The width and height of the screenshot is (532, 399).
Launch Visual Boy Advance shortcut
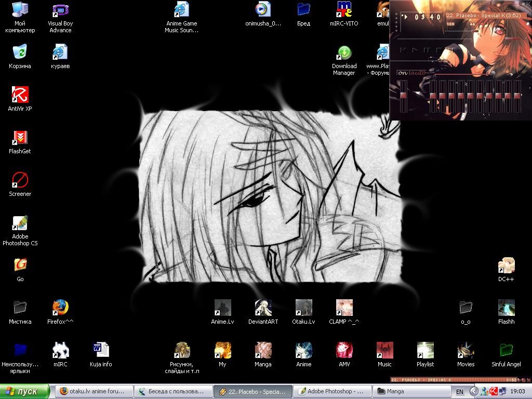point(60,18)
